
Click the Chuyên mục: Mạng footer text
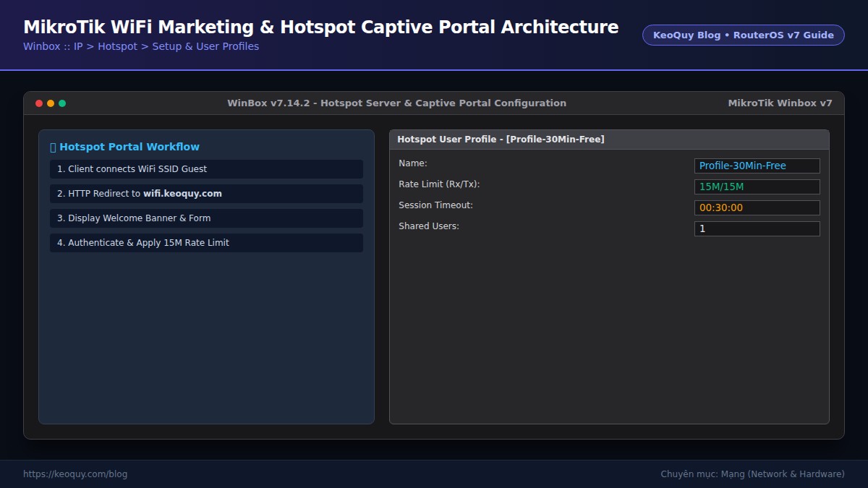(x=752, y=474)
